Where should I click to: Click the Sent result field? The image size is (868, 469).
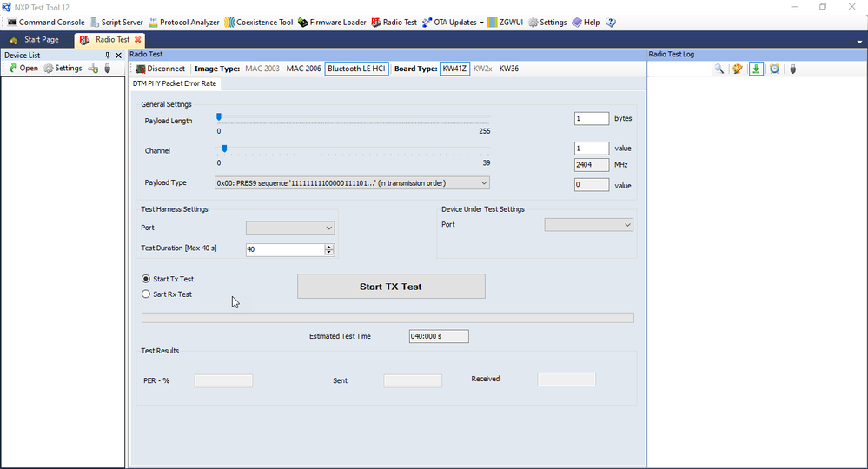[x=413, y=380]
